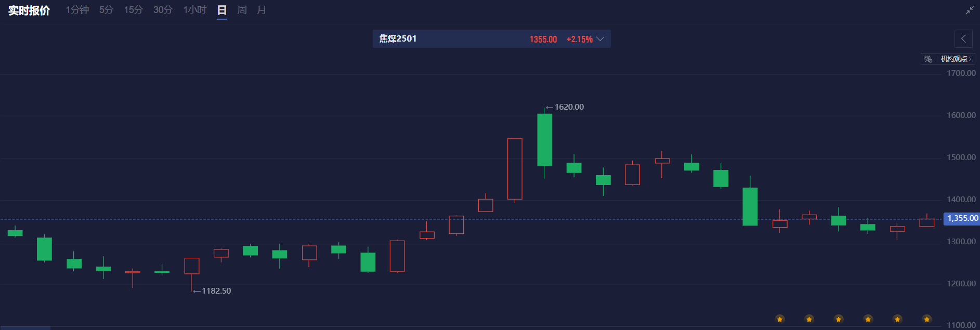Image resolution: width=980 pixels, height=330 pixels.
Task: Select the 30分 timeframe
Action: pos(163,10)
